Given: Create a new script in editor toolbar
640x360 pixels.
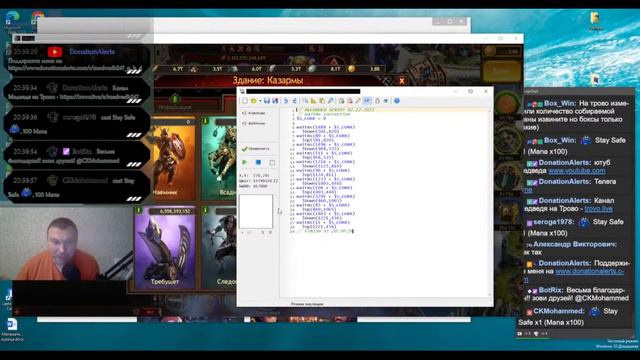Looking at the screenshot, I should 245,101.
